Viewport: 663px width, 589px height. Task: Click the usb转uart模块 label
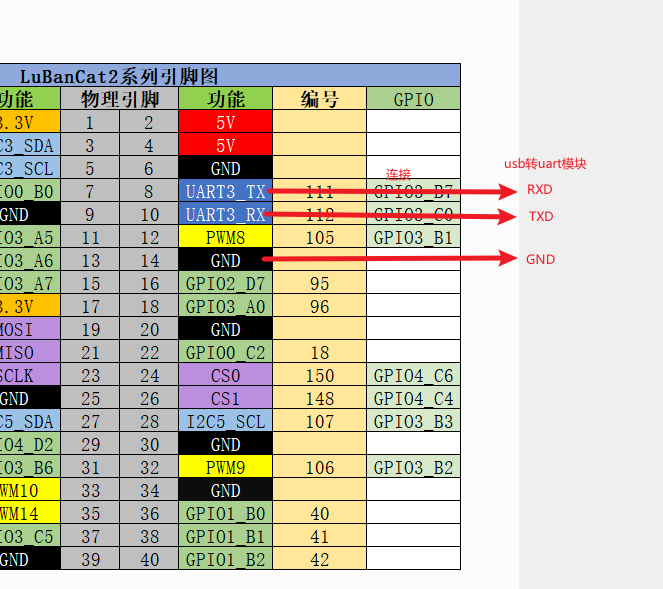(545, 164)
